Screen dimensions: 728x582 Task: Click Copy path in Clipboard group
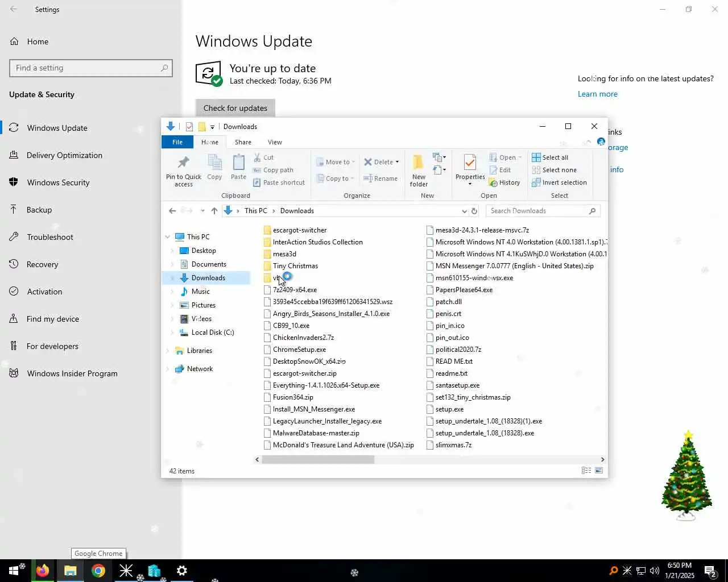click(x=273, y=170)
